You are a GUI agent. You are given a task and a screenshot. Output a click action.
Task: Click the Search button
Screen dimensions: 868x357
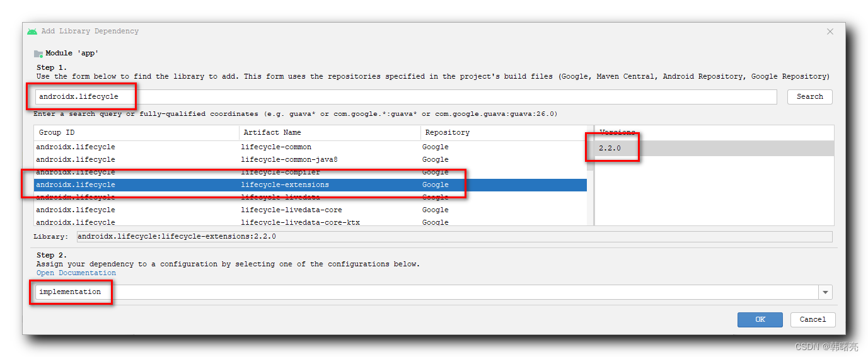click(809, 97)
